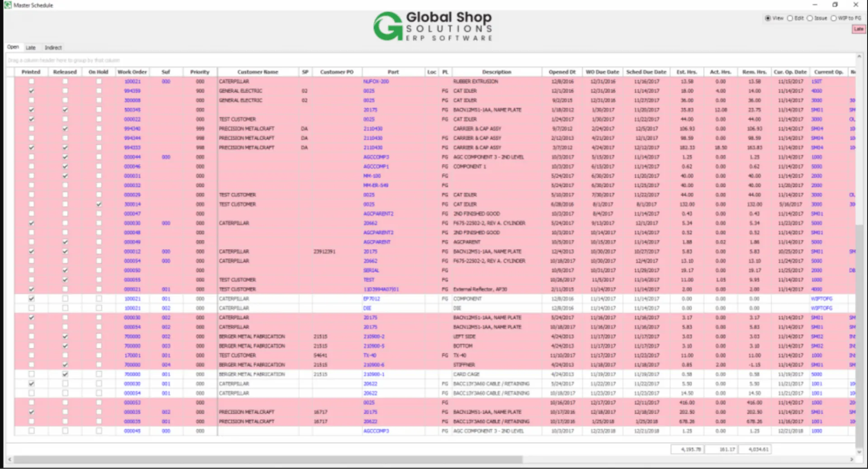Sort by Current Op. column header
868x469 pixels.
click(x=829, y=72)
